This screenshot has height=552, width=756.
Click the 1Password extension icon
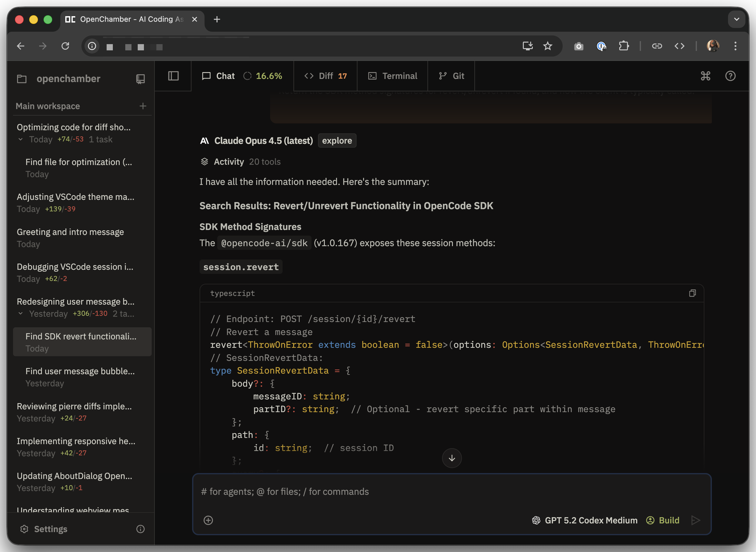(x=601, y=46)
